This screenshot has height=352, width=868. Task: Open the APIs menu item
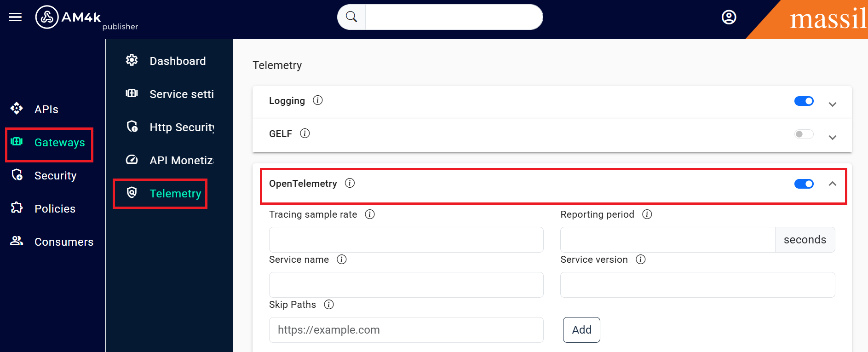point(46,110)
